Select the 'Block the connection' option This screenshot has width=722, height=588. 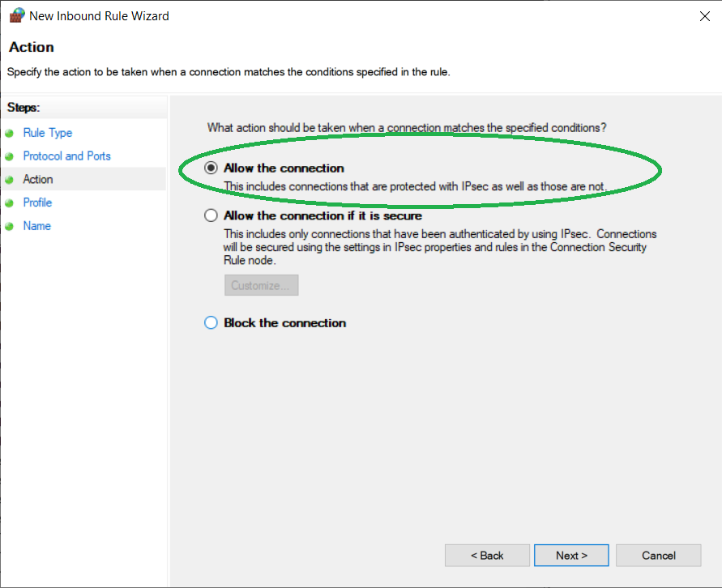click(x=211, y=323)
